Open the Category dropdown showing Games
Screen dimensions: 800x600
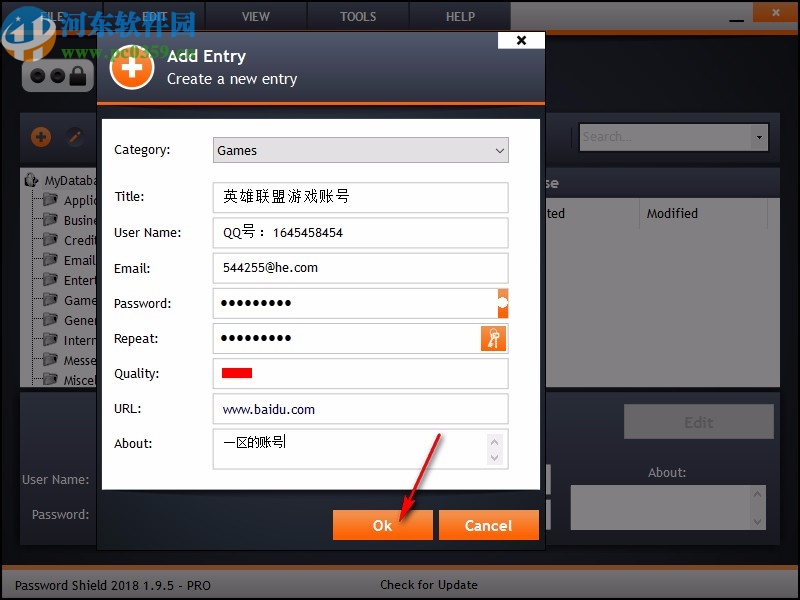coord(360,150)
